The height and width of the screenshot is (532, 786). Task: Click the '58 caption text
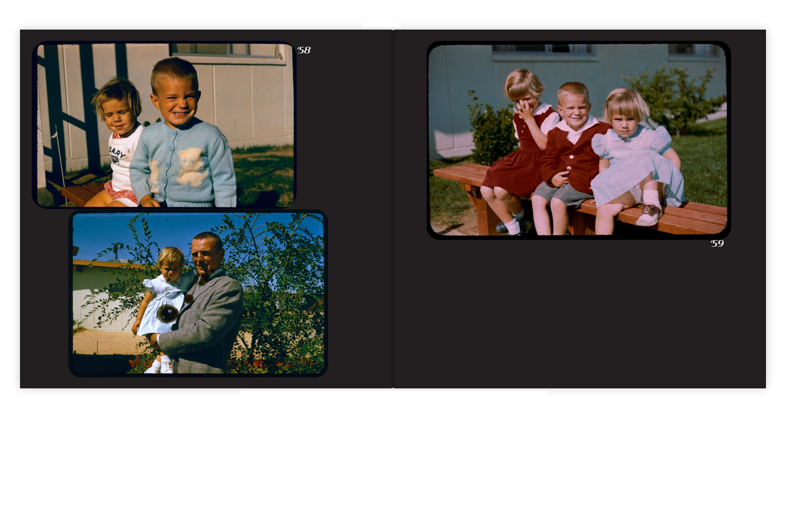point(304,50)
